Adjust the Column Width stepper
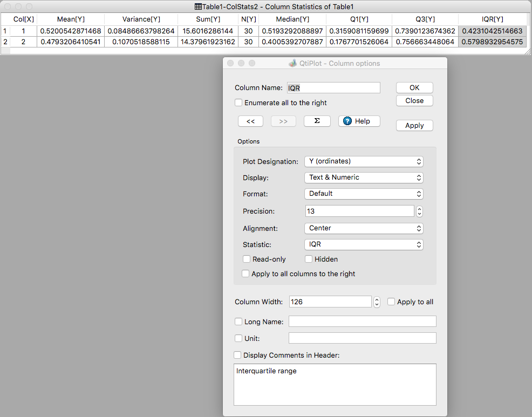Image resolution: width=532 pixels, height=417 pixels. 377,302
